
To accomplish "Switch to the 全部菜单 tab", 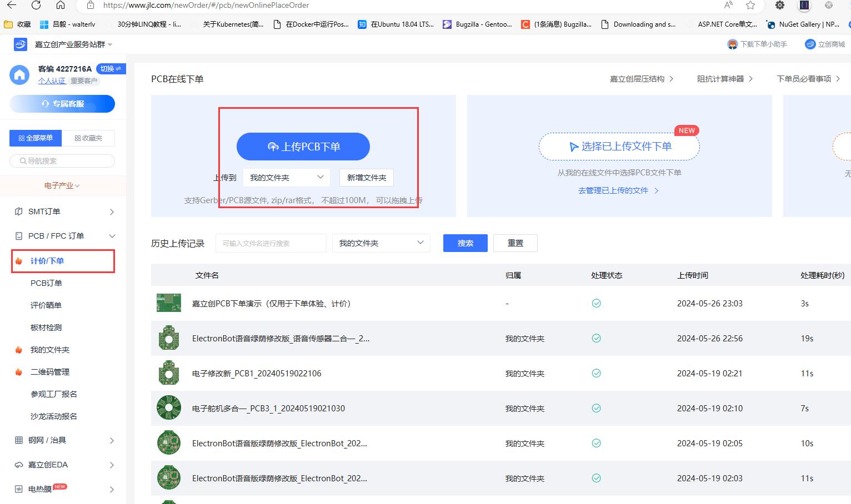I will coord(36,138).
